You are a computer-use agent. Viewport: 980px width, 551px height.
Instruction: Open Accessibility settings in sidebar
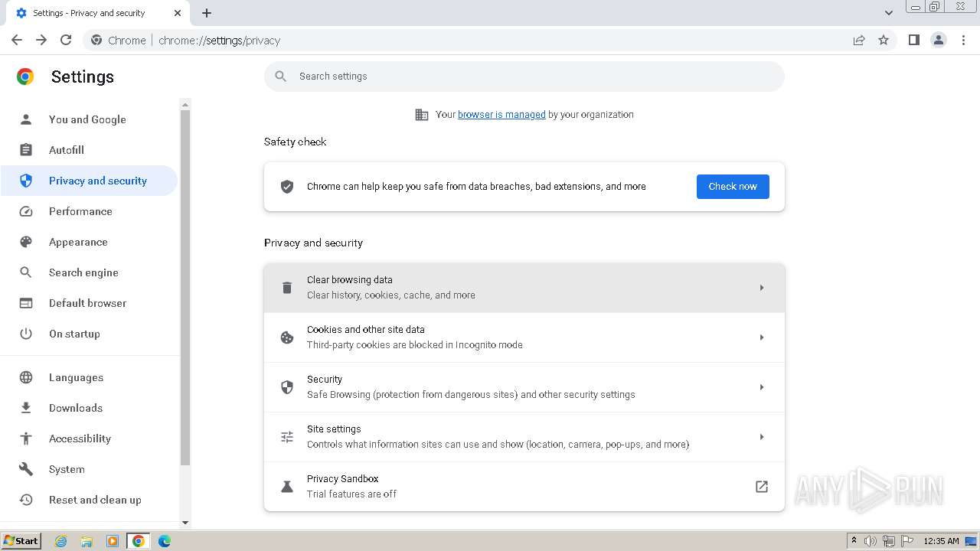pyautogui.click(x=89, y=439)
